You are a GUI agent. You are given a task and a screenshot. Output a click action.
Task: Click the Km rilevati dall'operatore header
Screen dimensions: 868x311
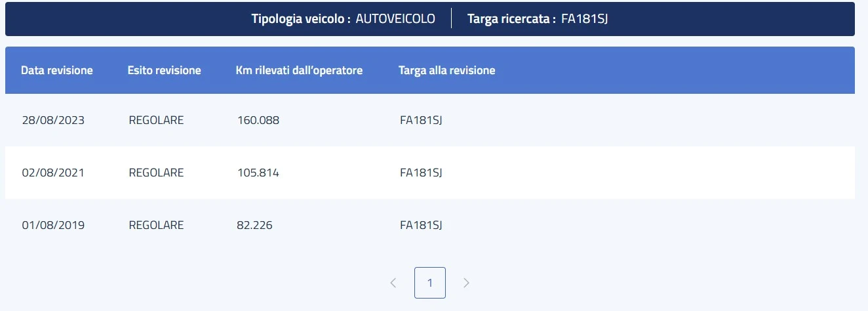(x=299, y=70)
